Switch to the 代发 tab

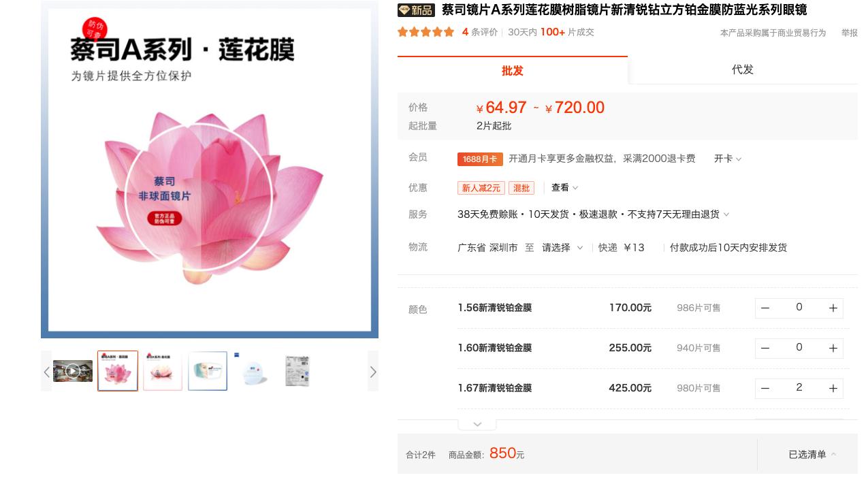742,69
